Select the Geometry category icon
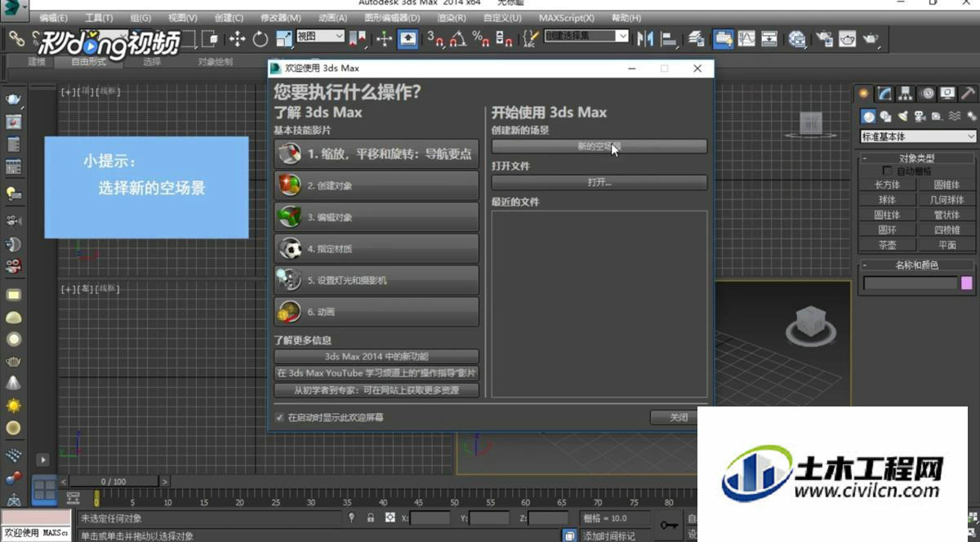Image resolution: width=980 pixels, height=542 pixels. point(869,116)
